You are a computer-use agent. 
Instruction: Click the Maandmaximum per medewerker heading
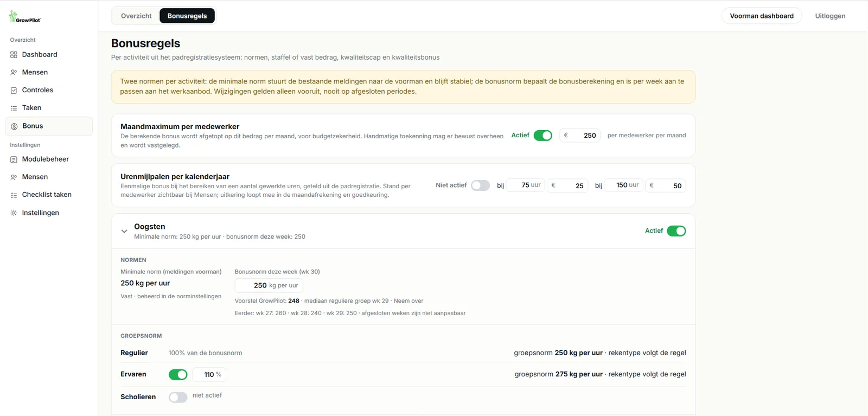[180, 126]
